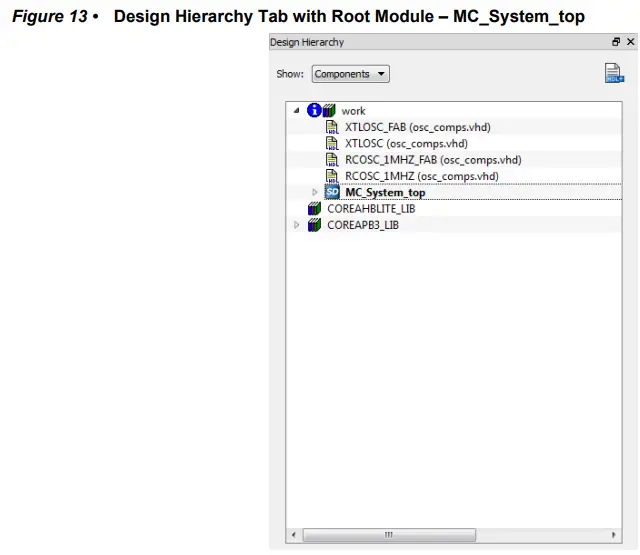Click the horizontal scrollbar right arrow
This screenshot has width=640, height=555.
614,535
